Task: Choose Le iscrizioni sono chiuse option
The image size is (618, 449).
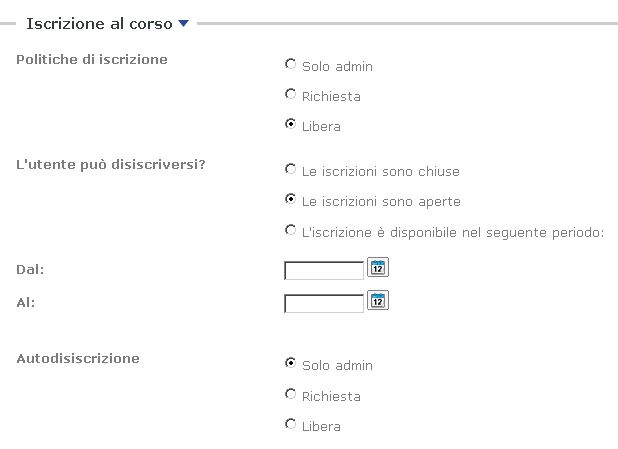Action: pos(291,170)
